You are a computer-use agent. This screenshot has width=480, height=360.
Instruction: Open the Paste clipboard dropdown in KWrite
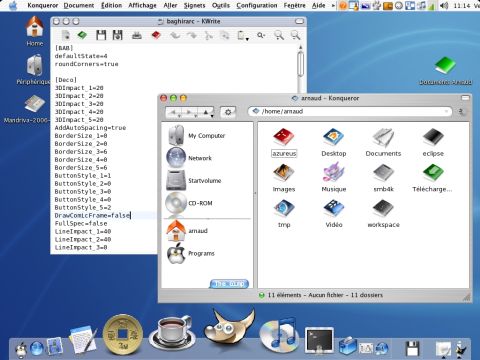click(x=247, y=39)
